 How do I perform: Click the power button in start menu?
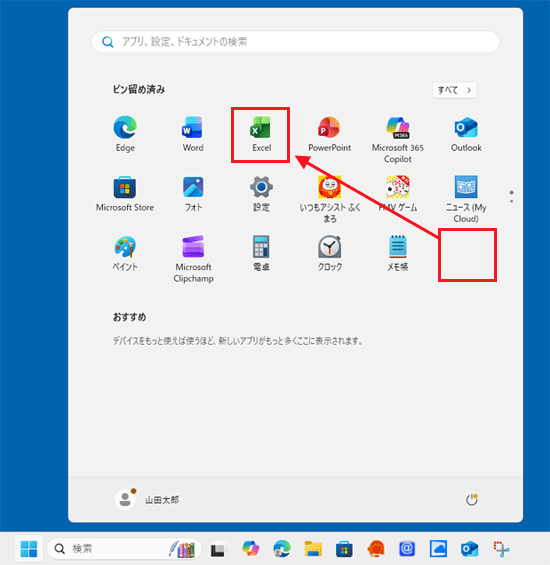(471, 500)
